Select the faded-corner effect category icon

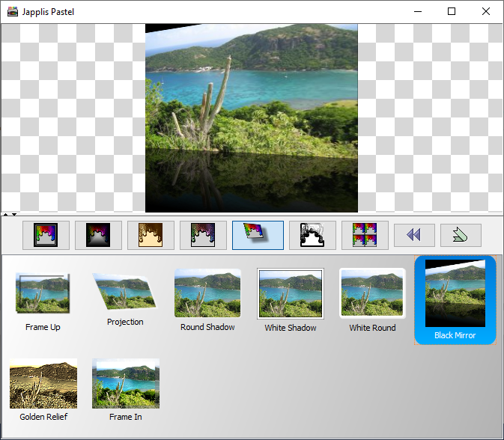[x=203, y=235]
